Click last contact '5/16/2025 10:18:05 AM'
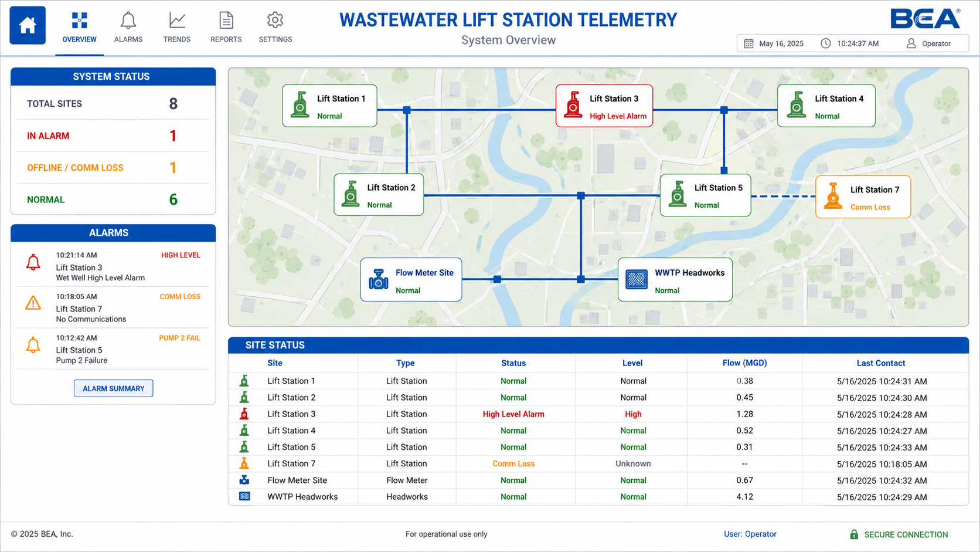The height and width of the screenshot is (552, 980). pos(882,463)
